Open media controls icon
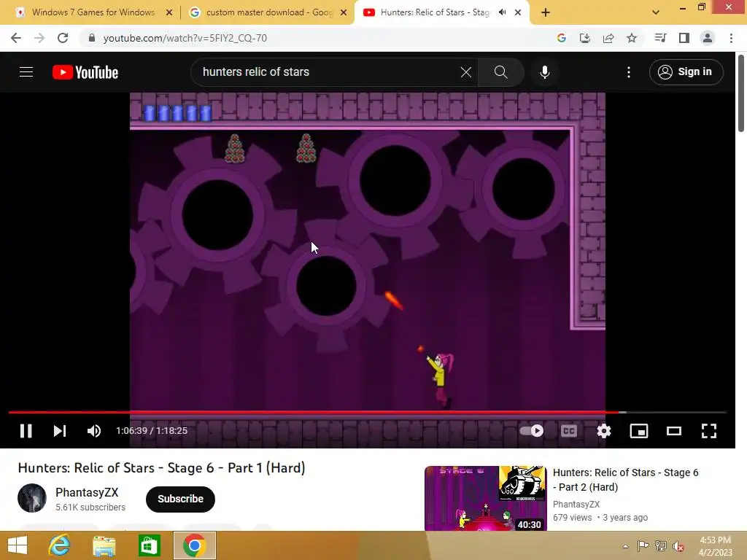Viewport: 747px width, 560px height. 660,38
